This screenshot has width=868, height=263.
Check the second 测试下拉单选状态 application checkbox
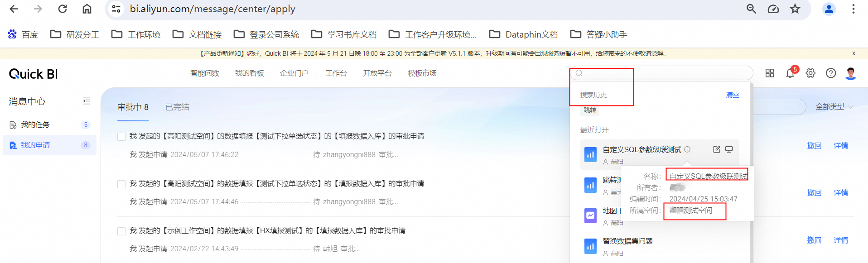(x=121, y=184)
